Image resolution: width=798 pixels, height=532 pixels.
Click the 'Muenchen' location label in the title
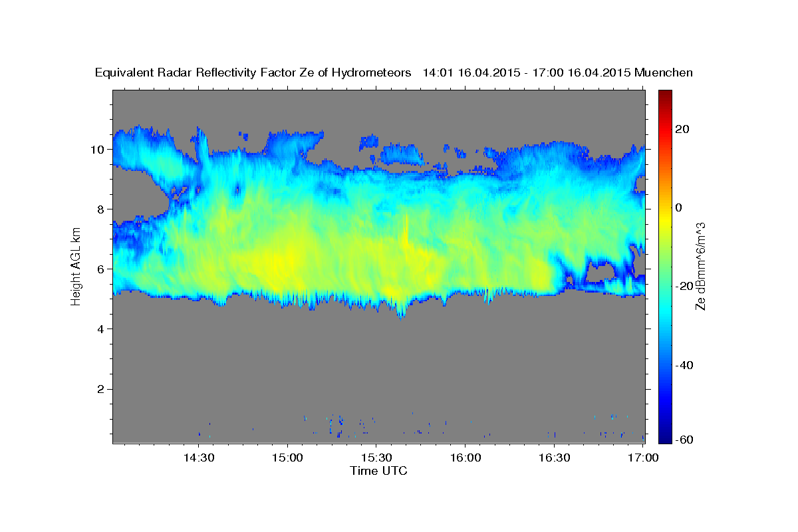point(664,73)
